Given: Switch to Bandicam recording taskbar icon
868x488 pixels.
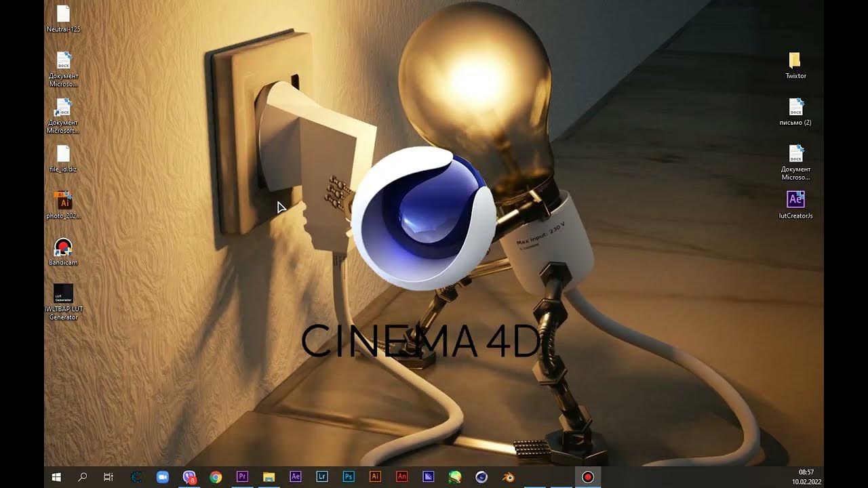Looking at the screenshot, I should [x=588, y=477].
